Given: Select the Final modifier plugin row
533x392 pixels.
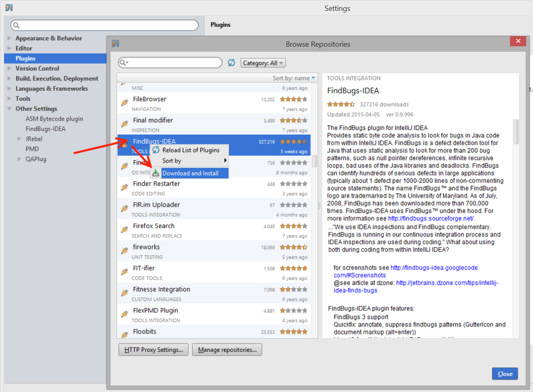Looking at the screenshot, I should pos(214,124).
